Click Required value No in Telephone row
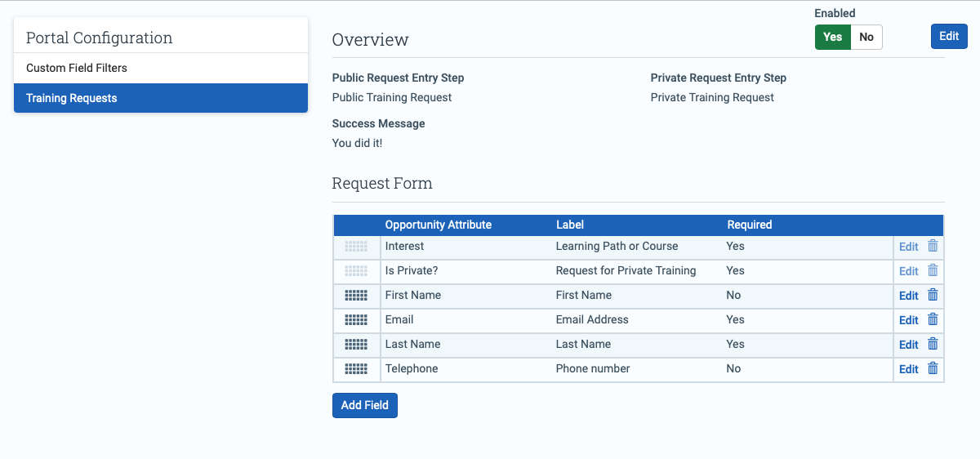The height and width of the screenshot is (459, 980). (x=733, y=368)
